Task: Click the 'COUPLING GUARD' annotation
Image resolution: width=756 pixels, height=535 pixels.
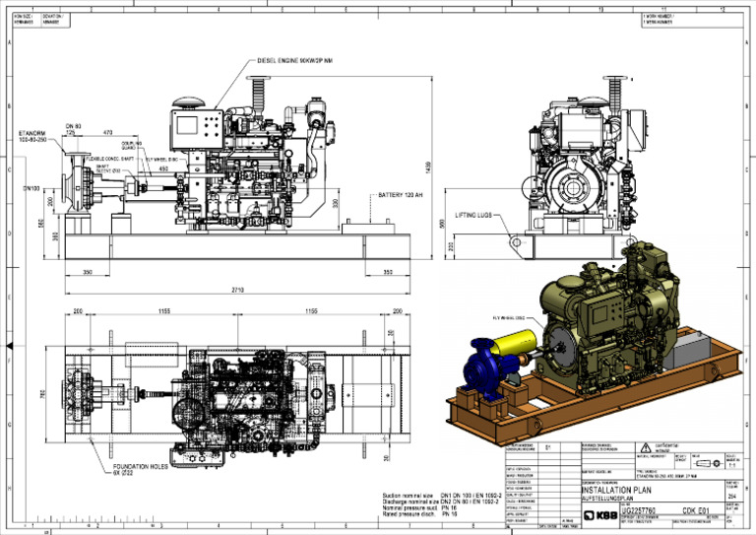Action: (x=132, y=146)
